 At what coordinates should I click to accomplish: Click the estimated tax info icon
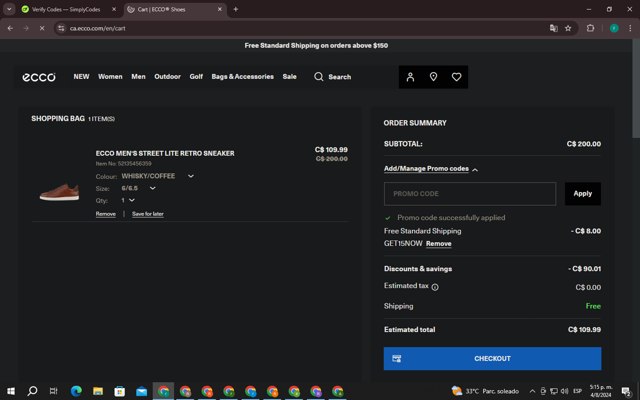435,287
